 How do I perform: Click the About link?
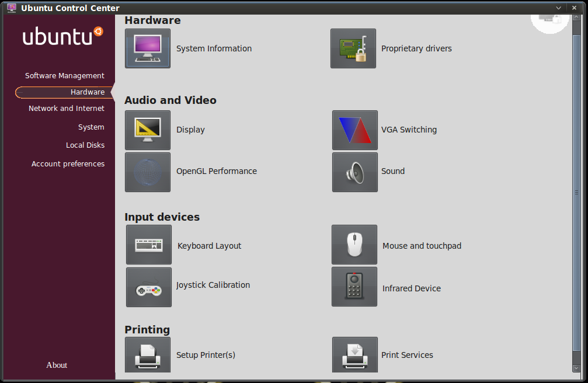(57, 365)
